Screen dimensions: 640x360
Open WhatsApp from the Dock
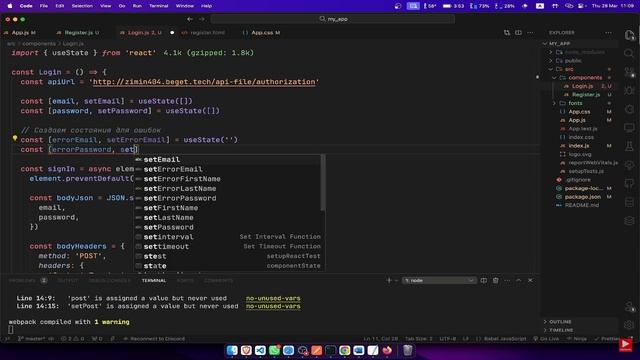click(274, 350)
